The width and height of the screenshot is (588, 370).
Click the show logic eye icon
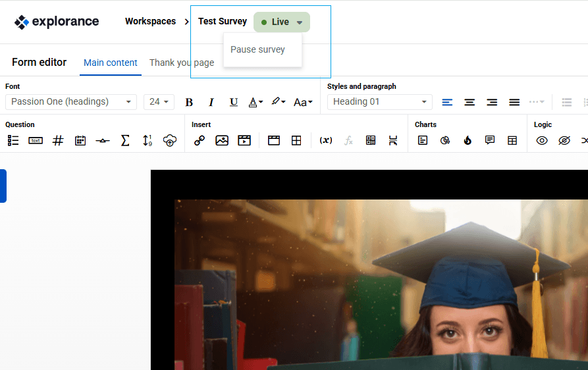542,141
